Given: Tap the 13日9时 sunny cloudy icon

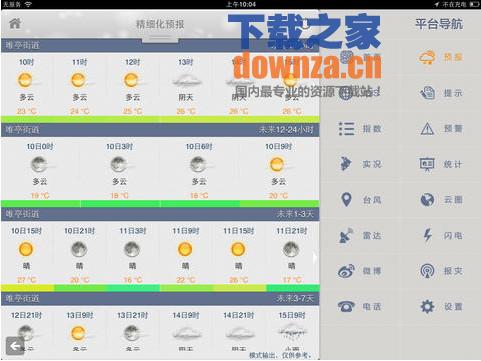Looking at the screenshot, I should (79, 333).
